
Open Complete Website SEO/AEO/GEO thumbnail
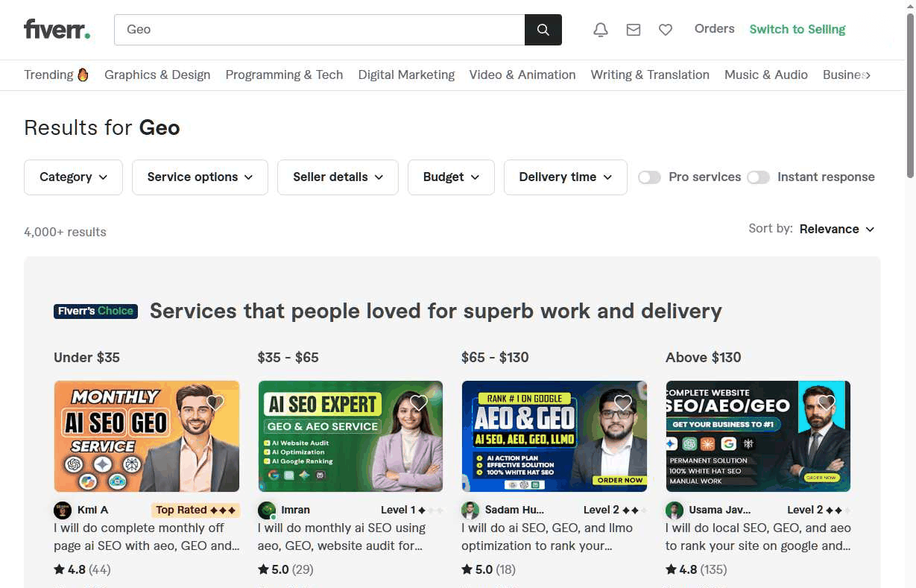758,436
